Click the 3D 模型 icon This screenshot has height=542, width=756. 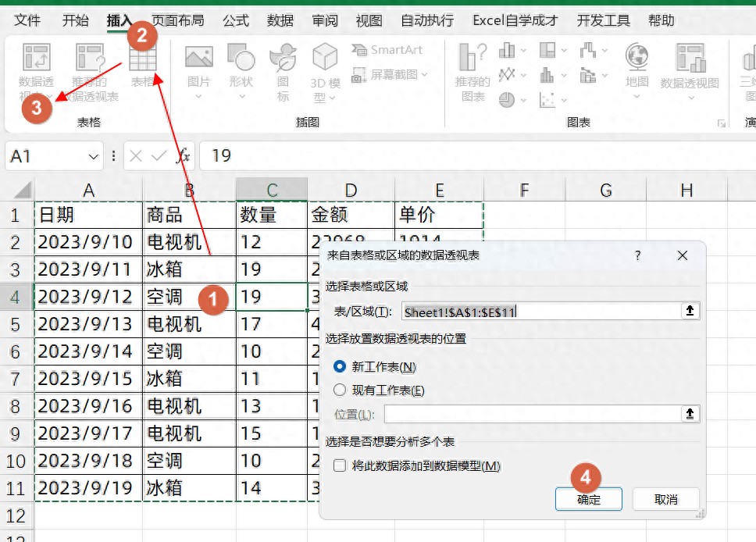click(325, 61)
